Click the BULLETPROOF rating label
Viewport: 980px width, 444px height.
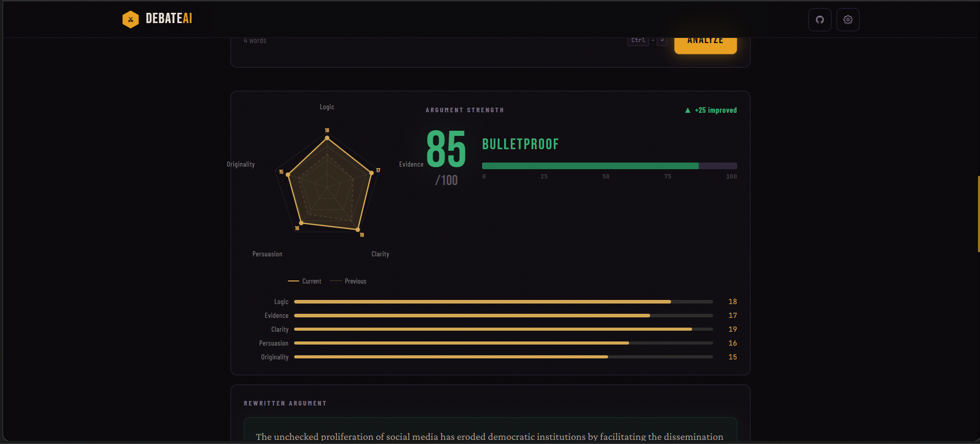(520, 144)
